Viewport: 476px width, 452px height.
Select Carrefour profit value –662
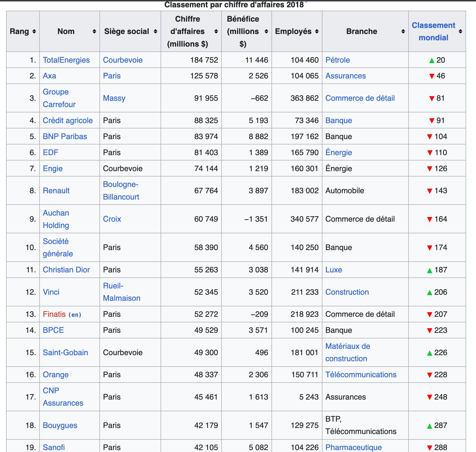point(259,98)
